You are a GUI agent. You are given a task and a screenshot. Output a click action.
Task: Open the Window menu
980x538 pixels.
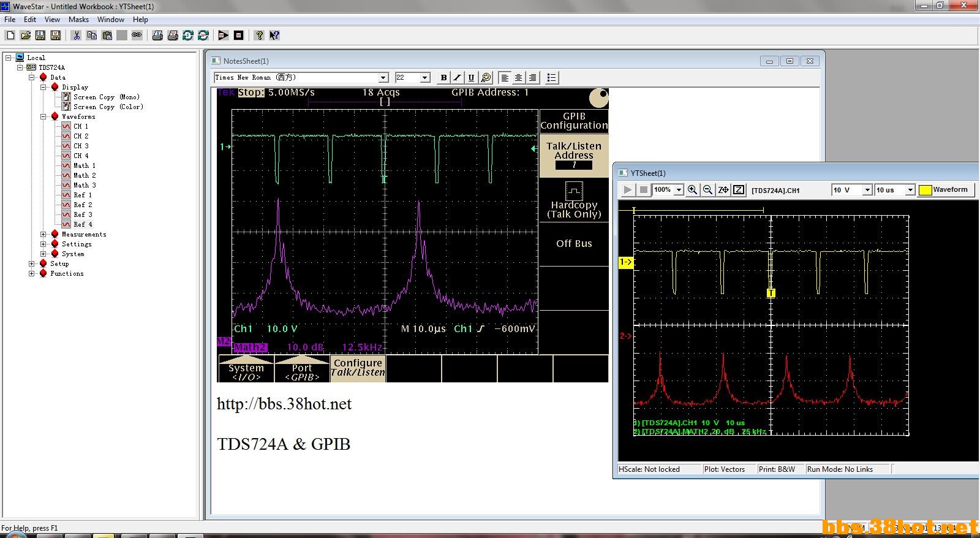click(x=111, y=20)
